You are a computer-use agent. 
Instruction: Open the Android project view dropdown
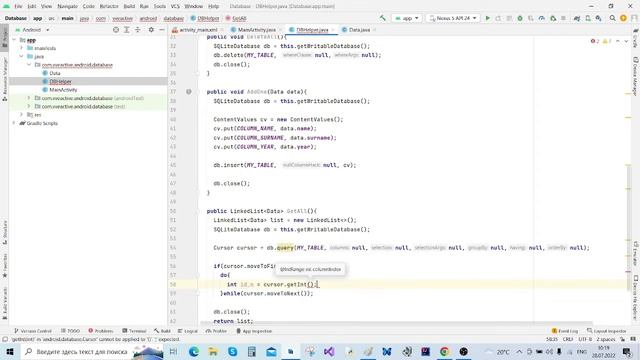pos(32,30)
